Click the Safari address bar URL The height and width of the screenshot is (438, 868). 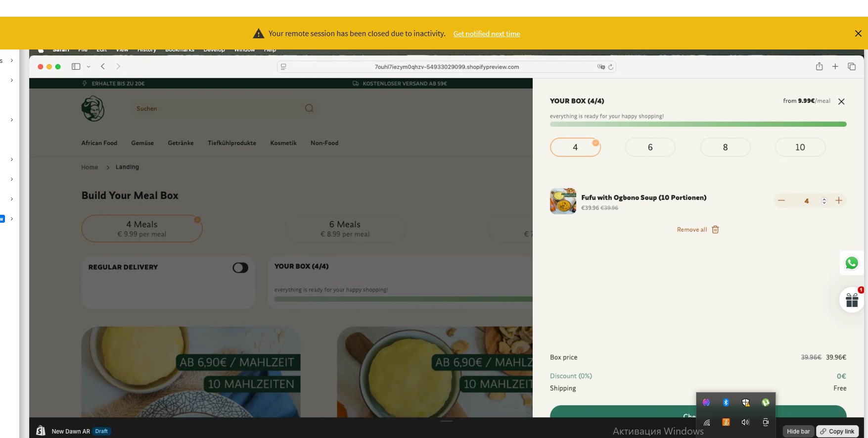[x=447, y=67]
